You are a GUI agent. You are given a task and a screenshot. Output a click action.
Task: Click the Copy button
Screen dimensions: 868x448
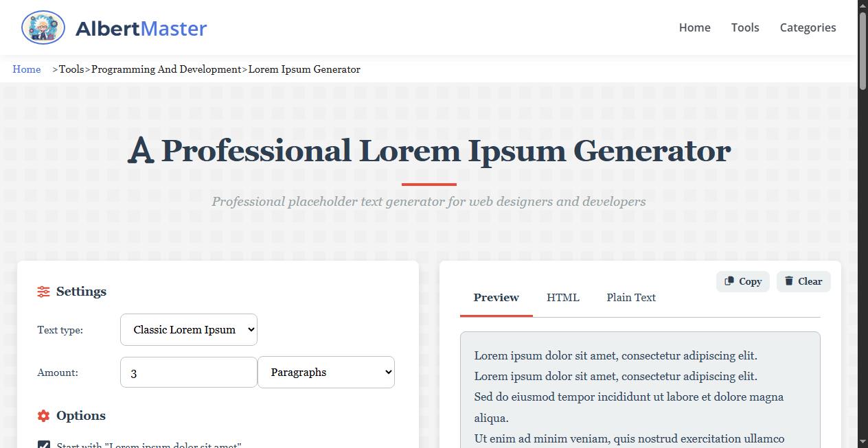tap(742, 281)
